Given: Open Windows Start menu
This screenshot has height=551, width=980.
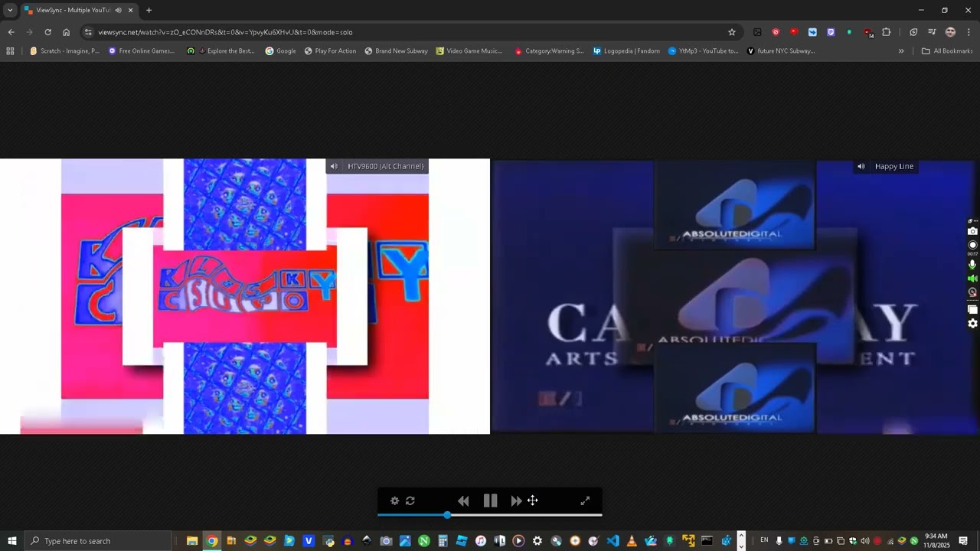Looking at the screenshot, I should pos(12,541).
